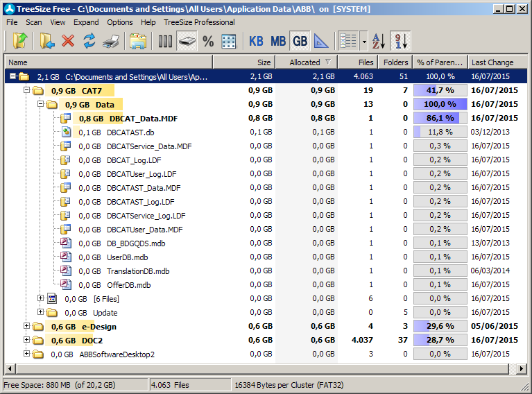Viewport: 532px width, 394px height.
Task: Sort by Last Change column header
Action: click(x=497, y=62)
